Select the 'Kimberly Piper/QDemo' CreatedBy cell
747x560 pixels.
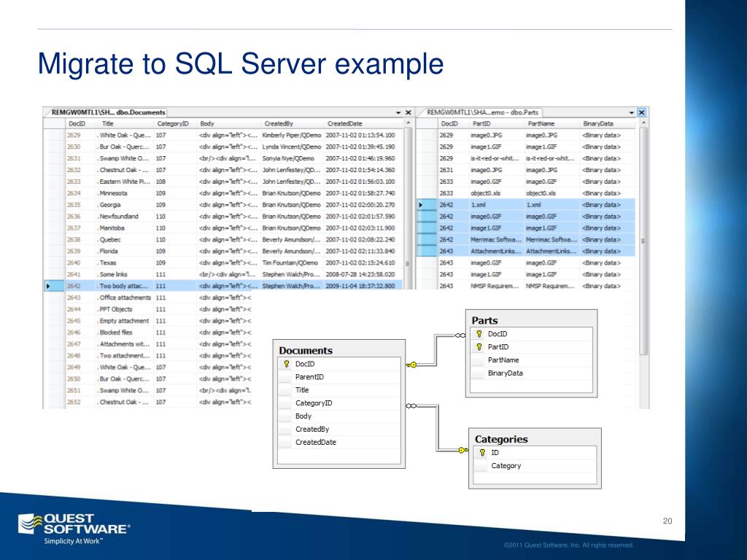pos(292,135)
